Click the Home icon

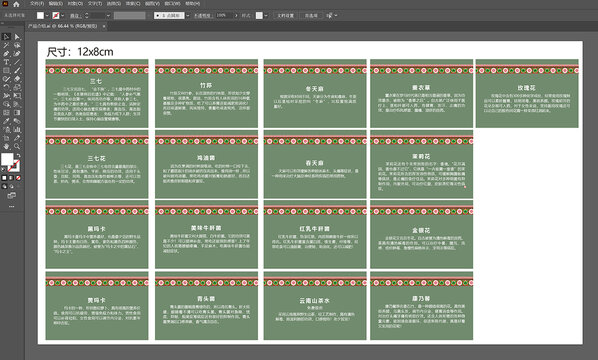click(x=16, y=4)
